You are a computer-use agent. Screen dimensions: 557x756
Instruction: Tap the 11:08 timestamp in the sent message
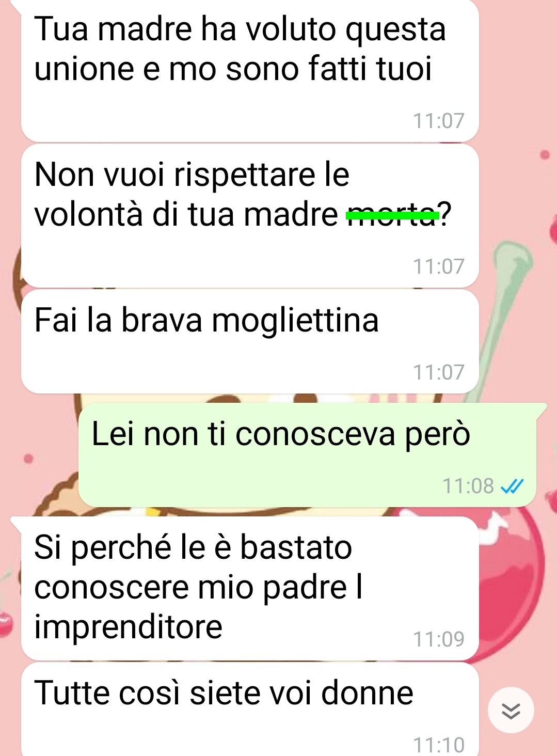point(468,486)
